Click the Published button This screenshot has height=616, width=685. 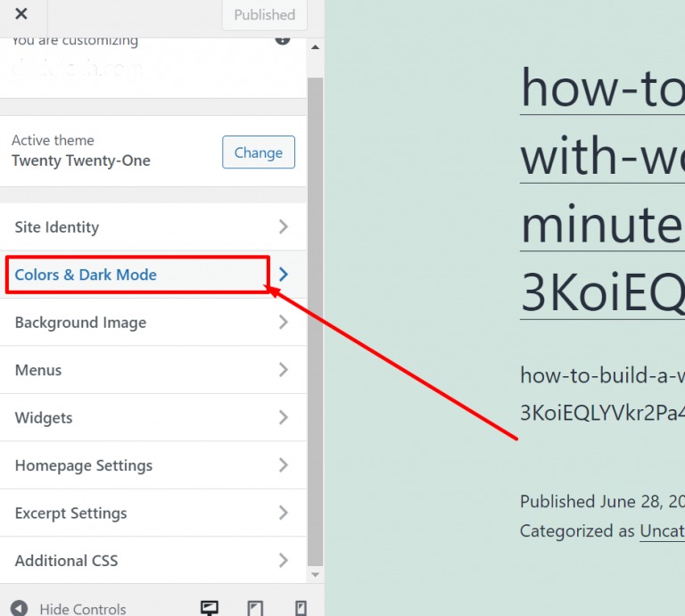click(264, 15)
